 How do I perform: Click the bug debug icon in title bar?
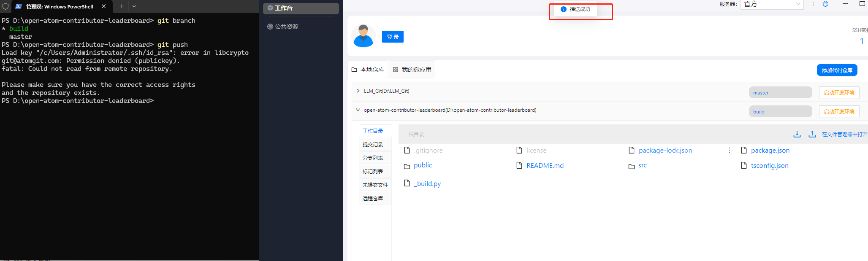pyautogui.click(x=825, y=4)
